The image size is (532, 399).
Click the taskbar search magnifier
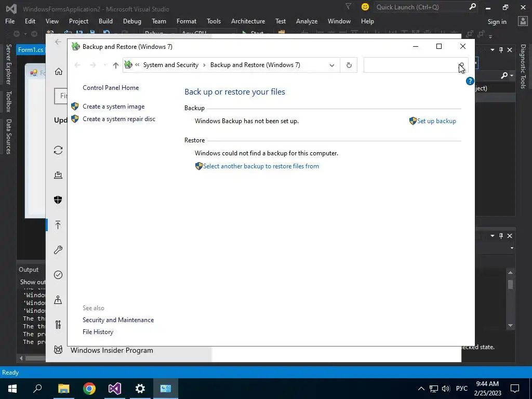[37, 388]
